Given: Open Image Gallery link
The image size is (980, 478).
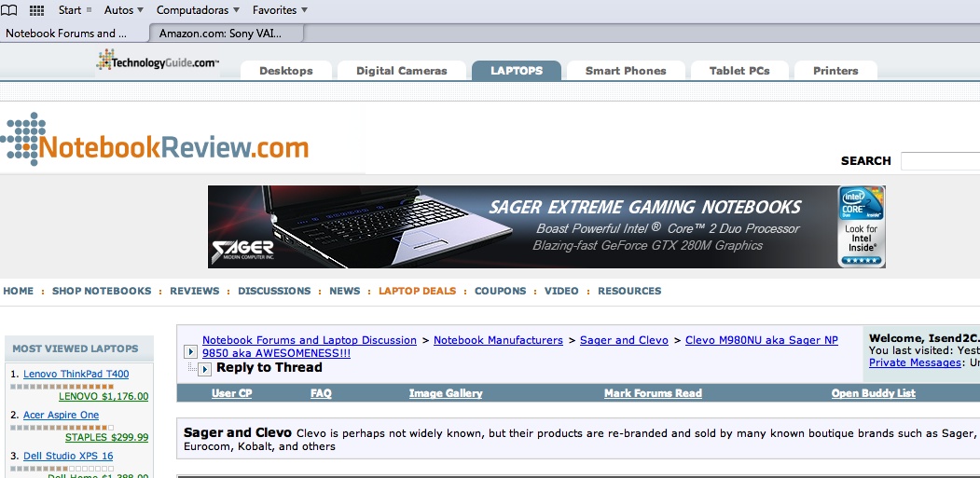Looking at the screenshot, I should [x=446, y=393].
